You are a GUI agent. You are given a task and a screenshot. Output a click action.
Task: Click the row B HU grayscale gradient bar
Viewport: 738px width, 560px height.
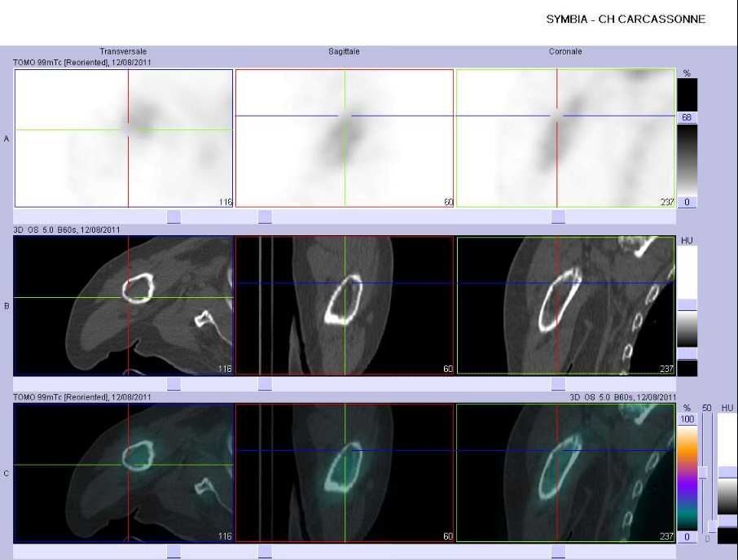687,329
